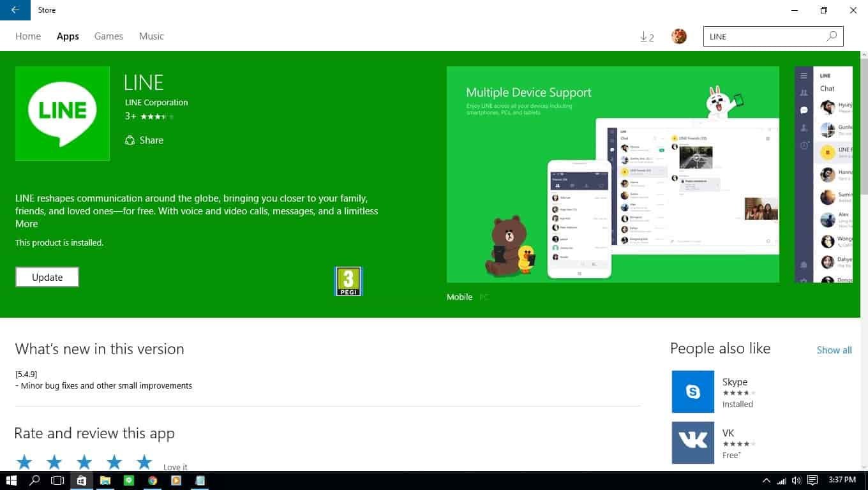Open the Skype app icon
The image size is (868, 490).
(x=693, y=392)
